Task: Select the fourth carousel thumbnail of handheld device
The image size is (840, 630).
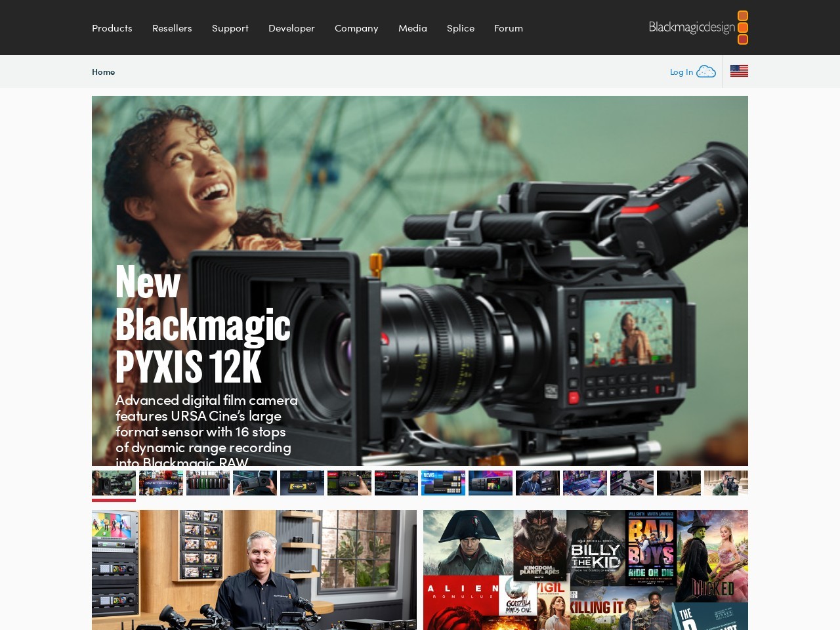Action: click(x=255, y=483)
